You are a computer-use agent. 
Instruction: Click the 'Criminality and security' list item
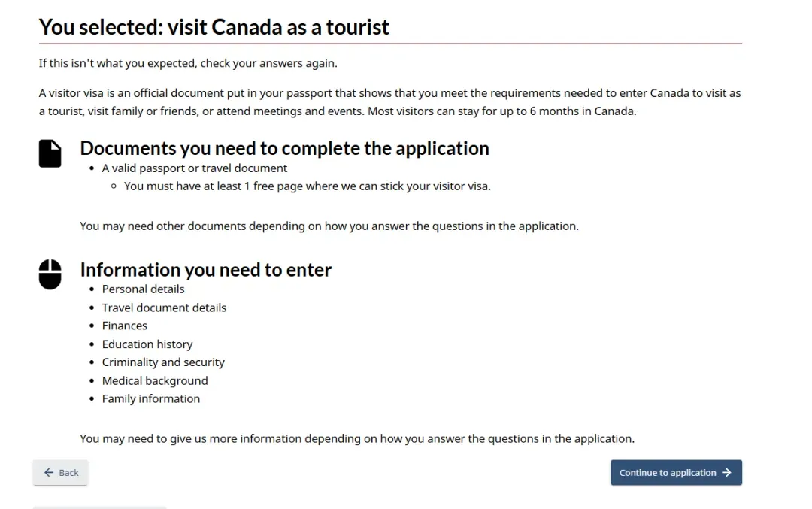[163, 362]
